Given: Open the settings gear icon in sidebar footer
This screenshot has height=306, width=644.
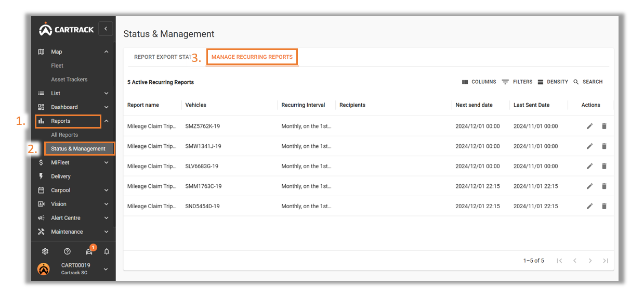Looking at the screenshot, I should [x=45, y=251].
